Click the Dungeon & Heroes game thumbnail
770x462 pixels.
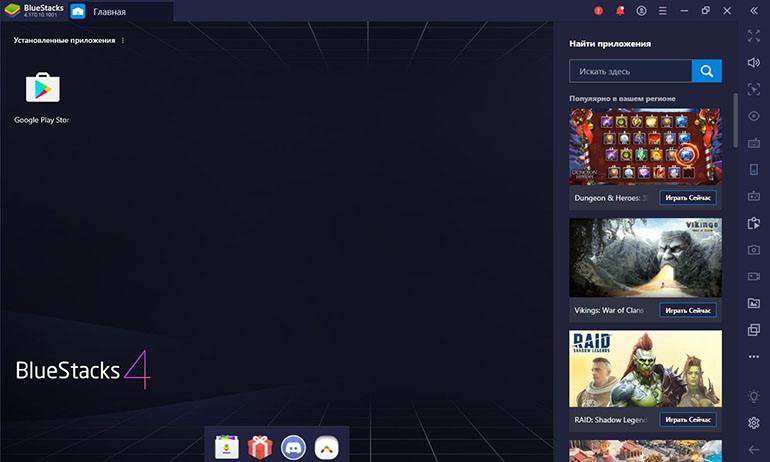pyautogui.click(x=645, y=146)
